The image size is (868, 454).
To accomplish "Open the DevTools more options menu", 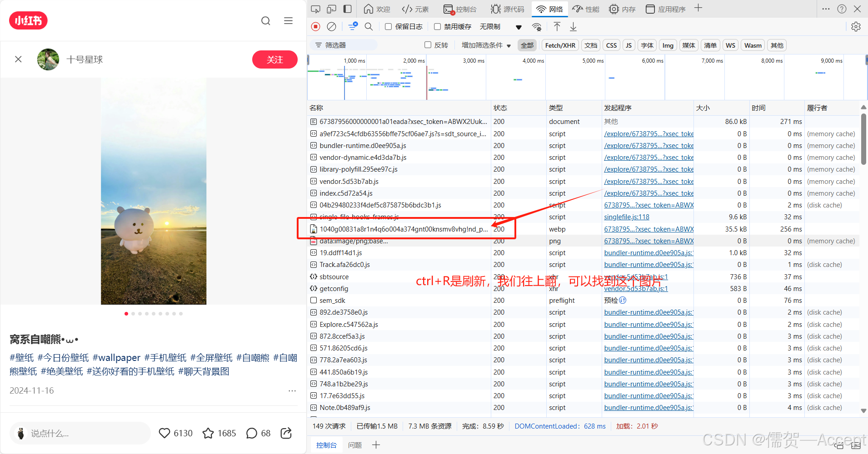I will (826, 9).
